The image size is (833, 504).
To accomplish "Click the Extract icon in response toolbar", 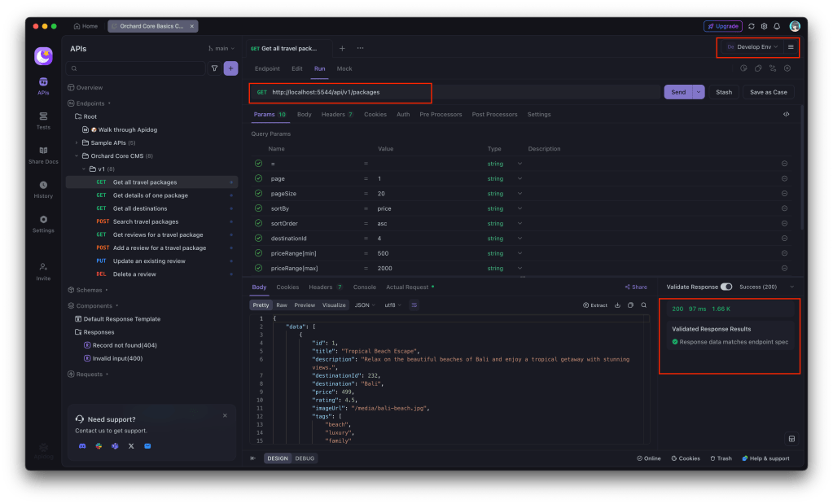I will coord(596,305).
